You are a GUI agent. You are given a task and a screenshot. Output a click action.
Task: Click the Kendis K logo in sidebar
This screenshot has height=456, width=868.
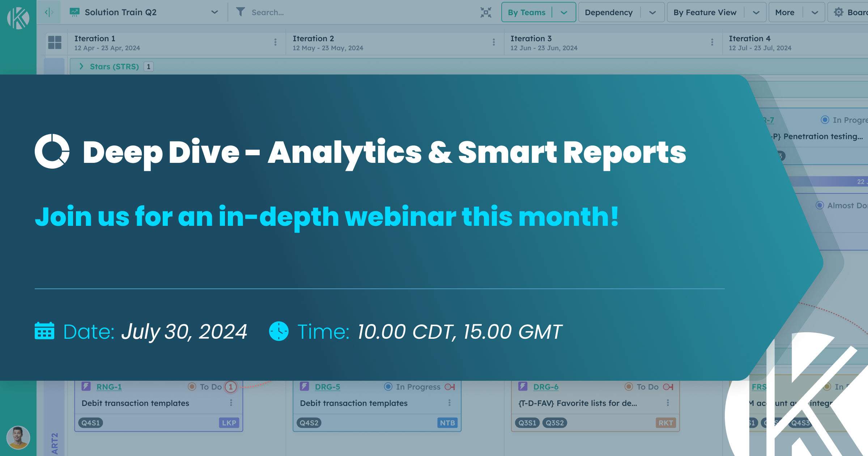pyautogui.click(x=18, y=18)
